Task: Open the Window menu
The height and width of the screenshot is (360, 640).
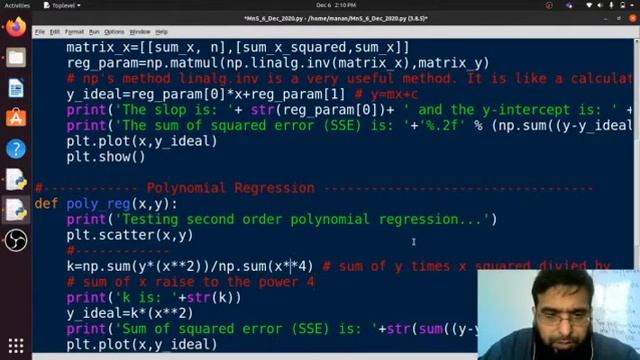Action: [140, 32]
